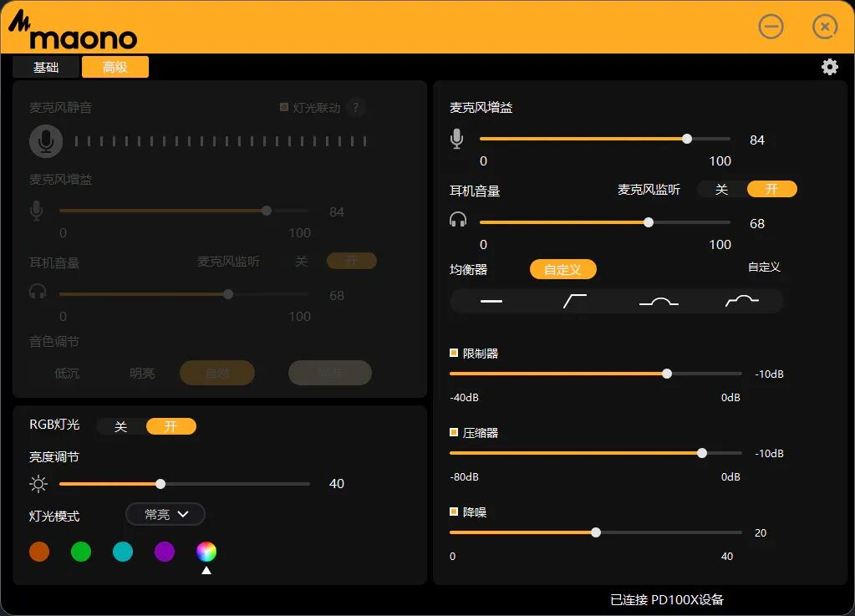
Task: Turn RGB灯光 off with 关
Action: point(121,426)
